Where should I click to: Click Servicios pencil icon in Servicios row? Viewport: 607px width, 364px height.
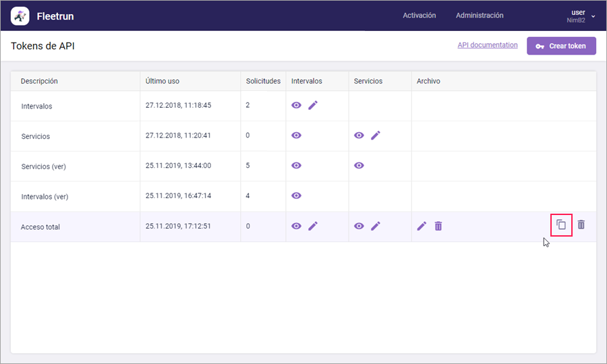click(376, 135)
